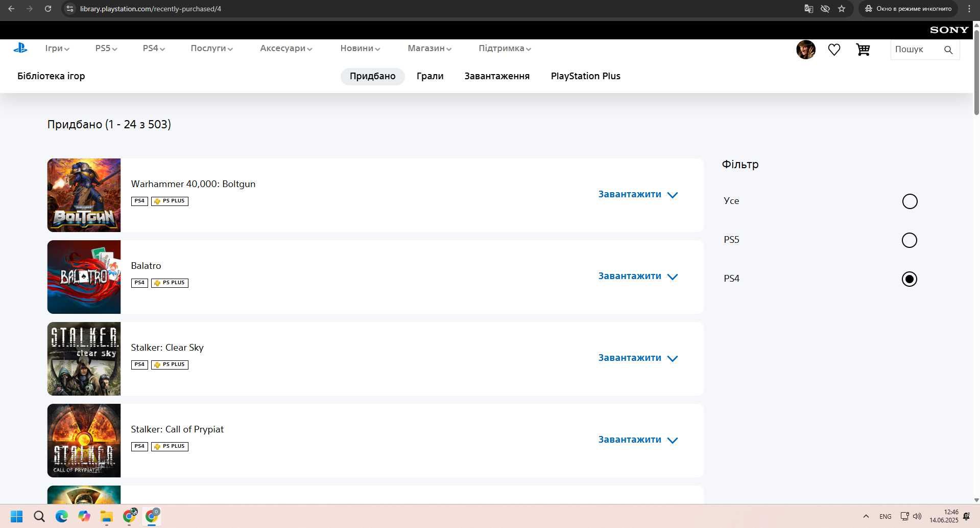
Task: Open Chrome three-dot menu
Action: [x=969, y=9]
